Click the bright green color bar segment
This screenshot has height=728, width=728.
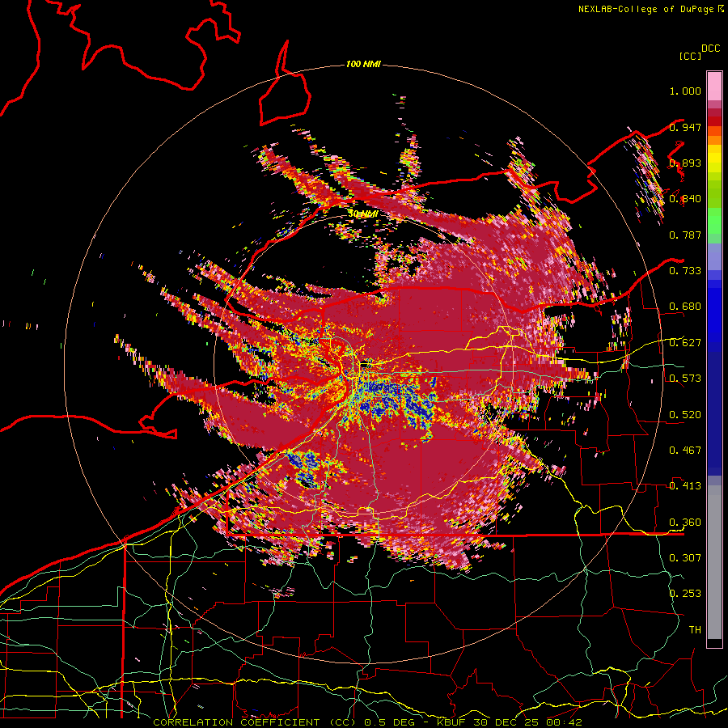tap(714, 222)
